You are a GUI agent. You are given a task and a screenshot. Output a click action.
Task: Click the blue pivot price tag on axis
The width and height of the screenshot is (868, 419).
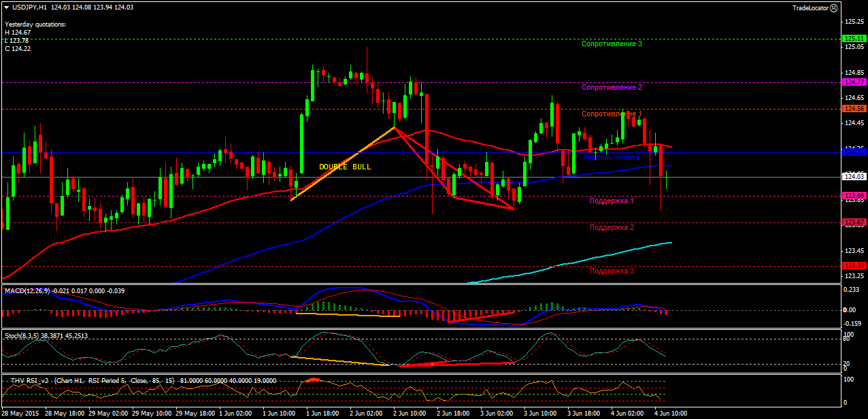[853, 152]
